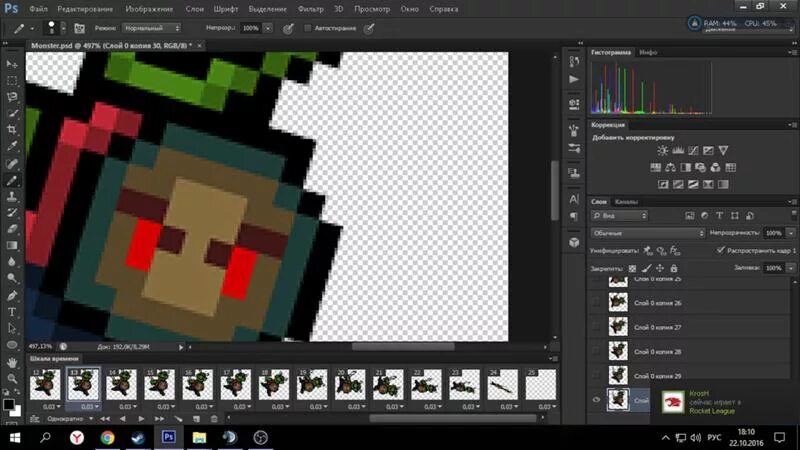Viewport: 800px width, 450px height.
Task: Select the Dodge tool
Action: coord(12,279)
